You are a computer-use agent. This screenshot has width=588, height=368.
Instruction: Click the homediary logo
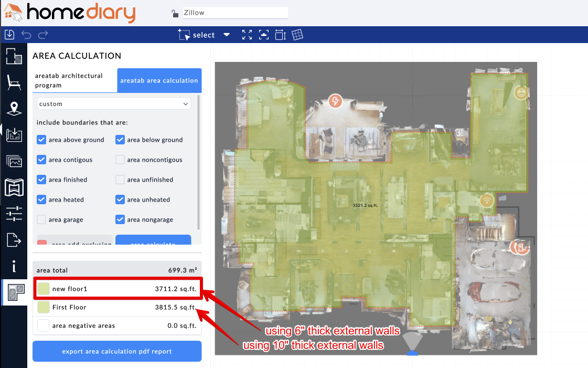(x=70, y=12)
